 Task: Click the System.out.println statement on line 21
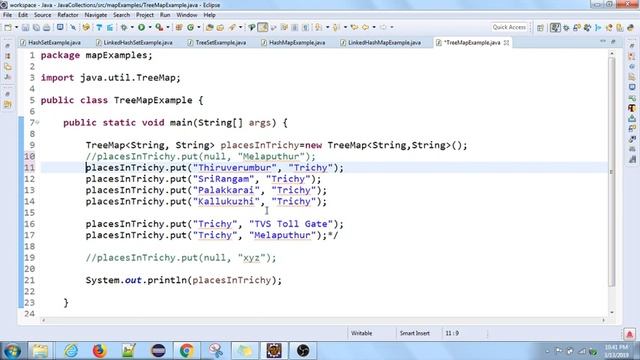click(x=184, y=280)
